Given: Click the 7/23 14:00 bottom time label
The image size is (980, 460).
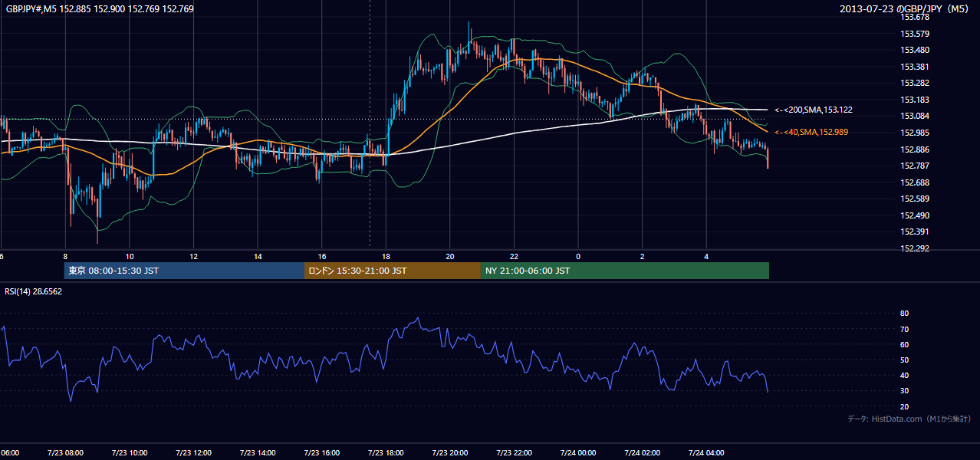Looking at the screenshot, I should tap(258, 453).
